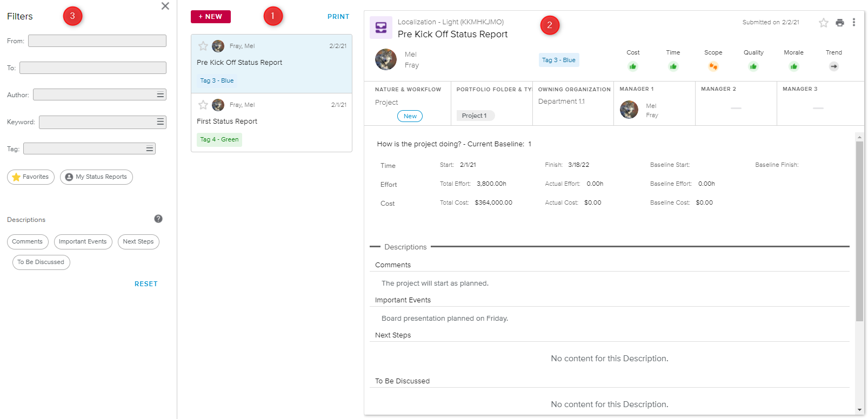Screen dimensions: 868x419
Task: Close the Filters panel
Action: (165, 6)
